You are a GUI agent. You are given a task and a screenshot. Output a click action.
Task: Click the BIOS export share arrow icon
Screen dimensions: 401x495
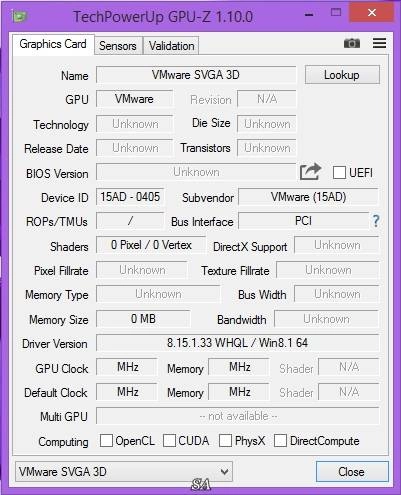tap(310, 172)
